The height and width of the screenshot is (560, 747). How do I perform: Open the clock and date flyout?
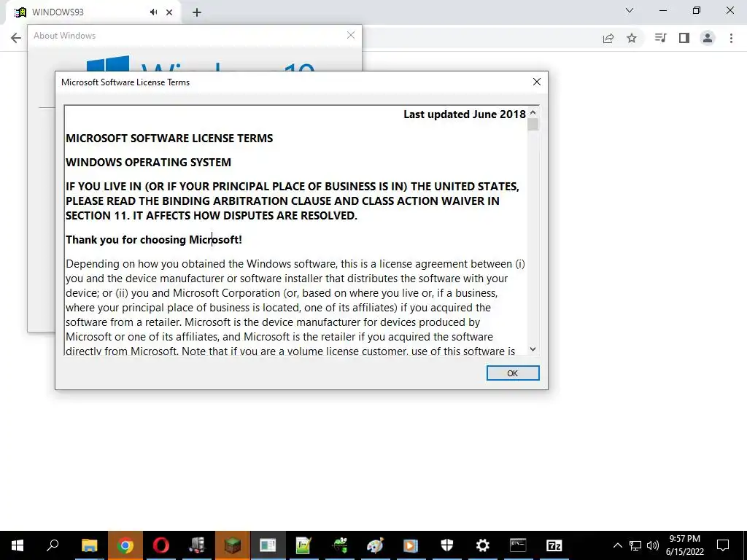click(684, 545)
